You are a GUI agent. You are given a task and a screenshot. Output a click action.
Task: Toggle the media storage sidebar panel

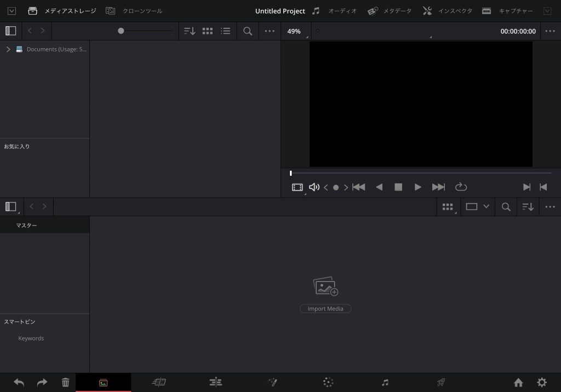[11, 31]
